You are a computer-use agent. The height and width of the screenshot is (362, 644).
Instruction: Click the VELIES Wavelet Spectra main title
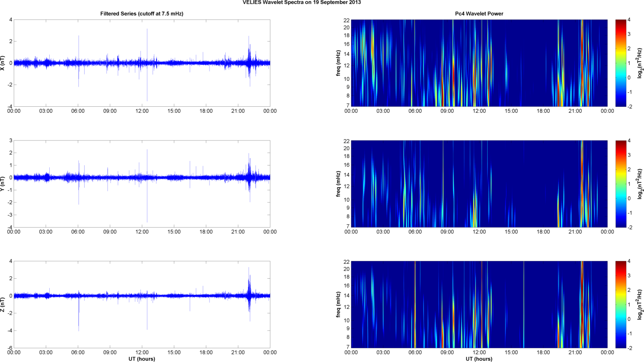tap(301, 3)
